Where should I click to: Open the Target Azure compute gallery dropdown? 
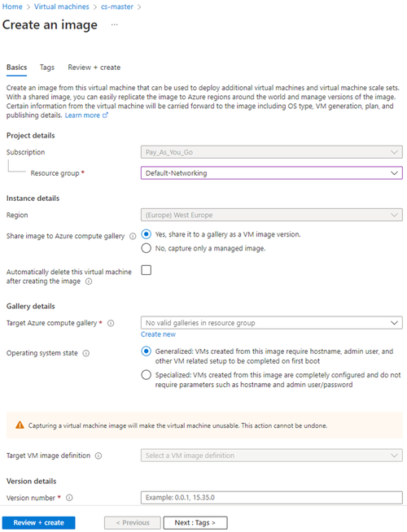coord(272,323)
